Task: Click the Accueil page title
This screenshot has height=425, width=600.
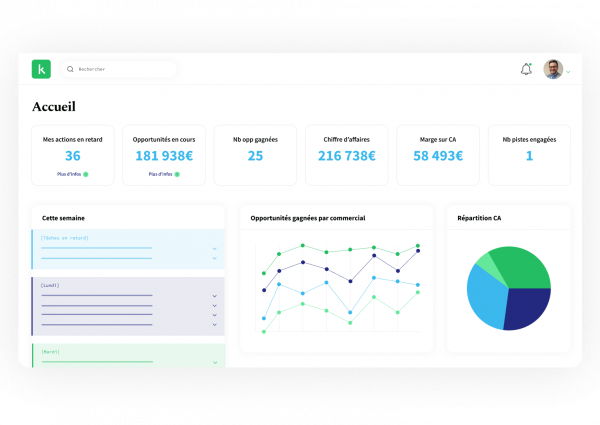Action: click(54, 106)
